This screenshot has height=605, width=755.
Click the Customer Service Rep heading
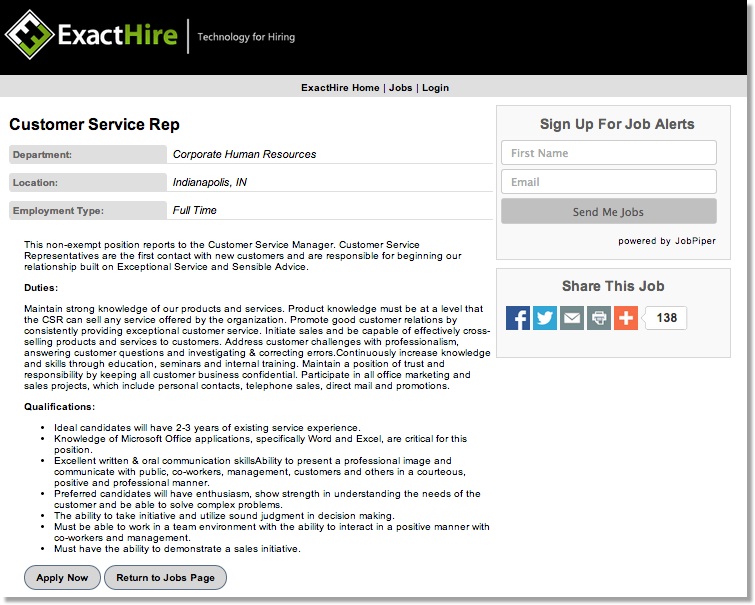pyautogui.click(x=95, y=125)
